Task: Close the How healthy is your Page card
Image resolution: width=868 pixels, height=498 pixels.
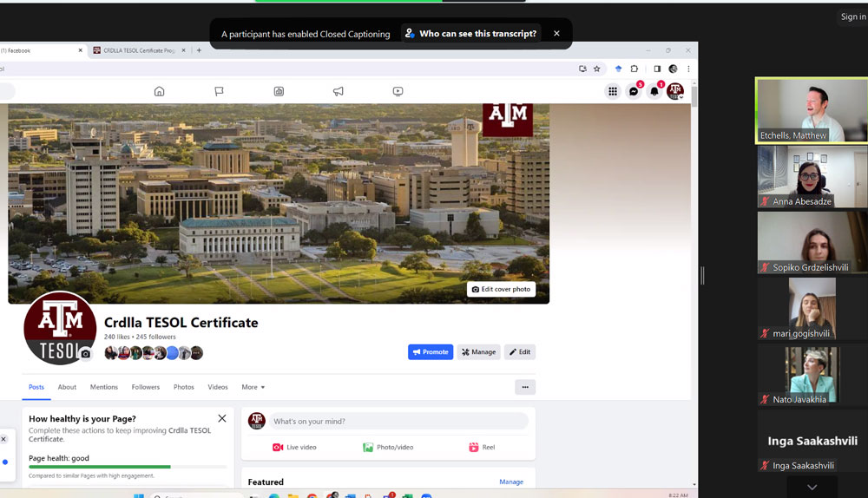Action: [222, 418]
